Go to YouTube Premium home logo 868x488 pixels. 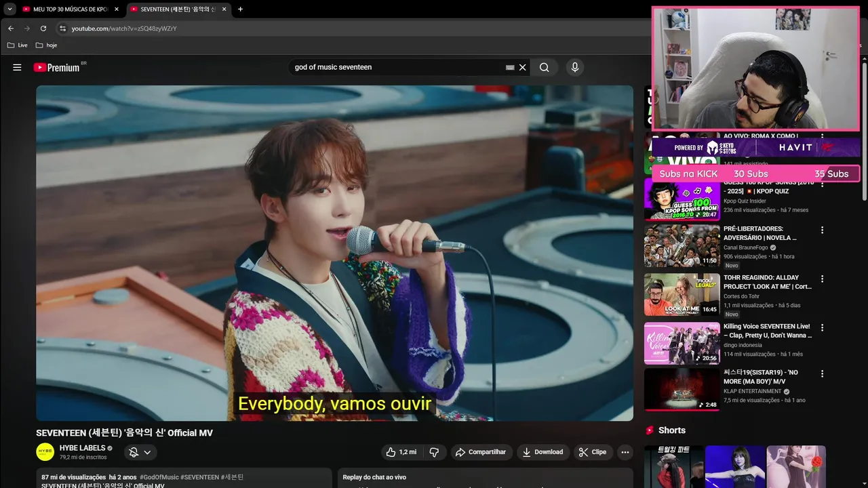pos(57,67)
